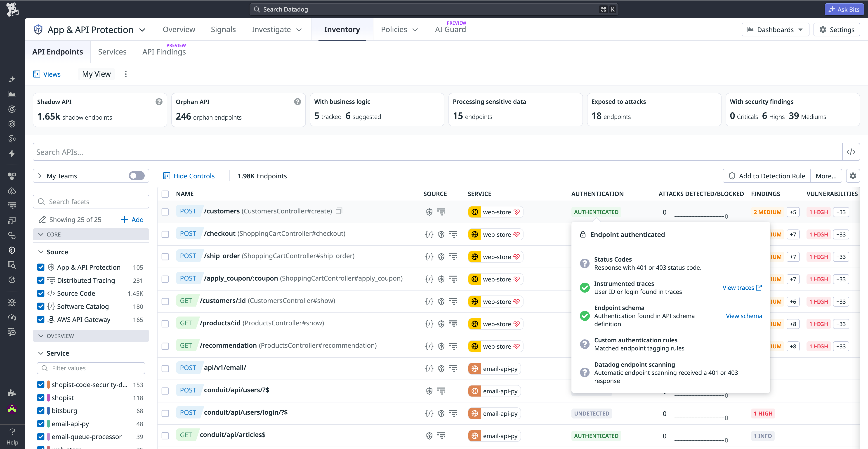This screenshot has height=449, width=868.
Task: Click the Add facet link
Action: (x=132, y=220)
